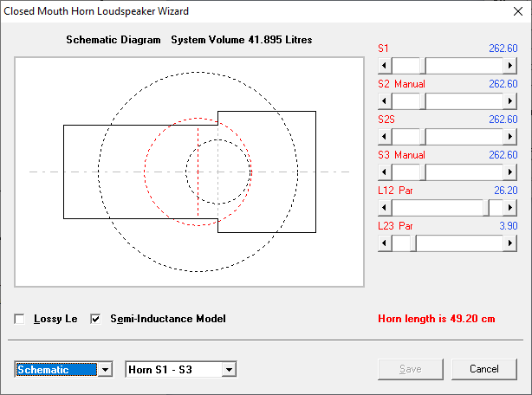The height and width of the screenshot is (395, 532).
Task: Click the S2S slider left arrow
Action: pyautogui.click(x=385, y=137)
